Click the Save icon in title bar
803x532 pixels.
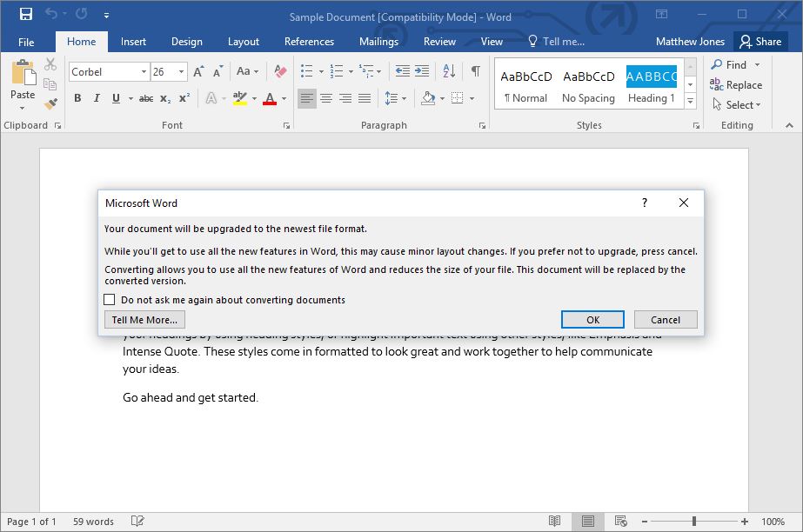click(25, 14)
